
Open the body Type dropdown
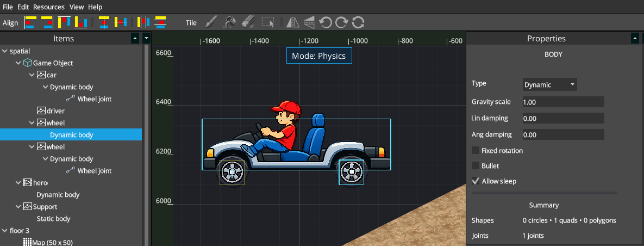click(x=549, y=85)
